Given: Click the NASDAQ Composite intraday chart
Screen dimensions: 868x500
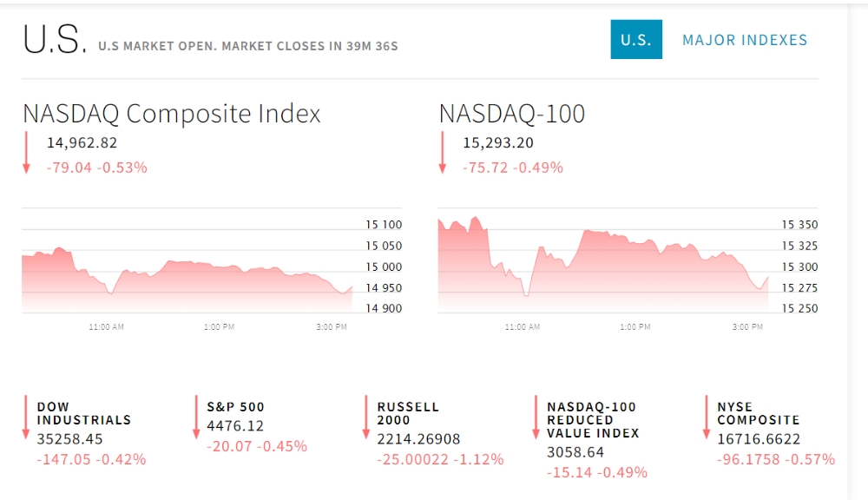Looking at the screenshot, I should coord(187,269).
